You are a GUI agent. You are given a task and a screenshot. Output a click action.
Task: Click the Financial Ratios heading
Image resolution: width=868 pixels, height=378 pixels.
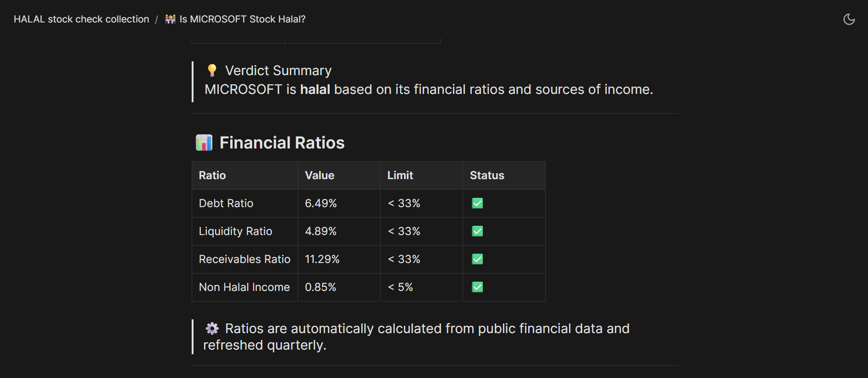[282, 143]
